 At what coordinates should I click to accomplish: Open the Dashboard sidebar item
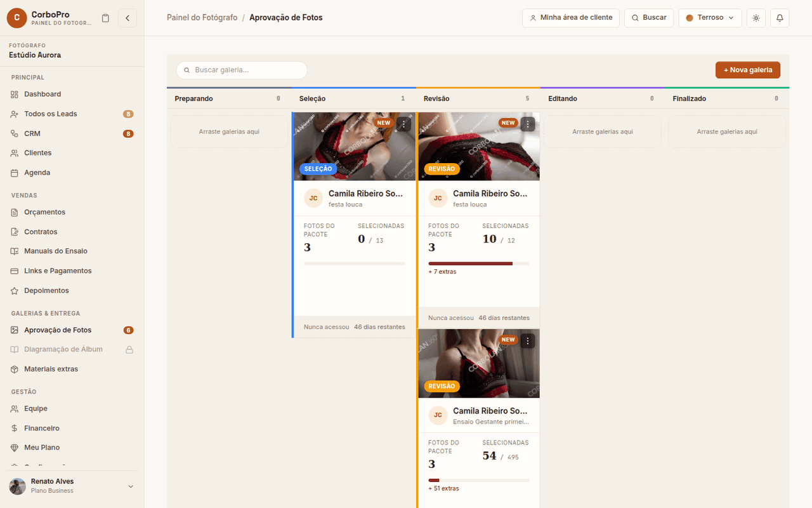click(72, 94)
